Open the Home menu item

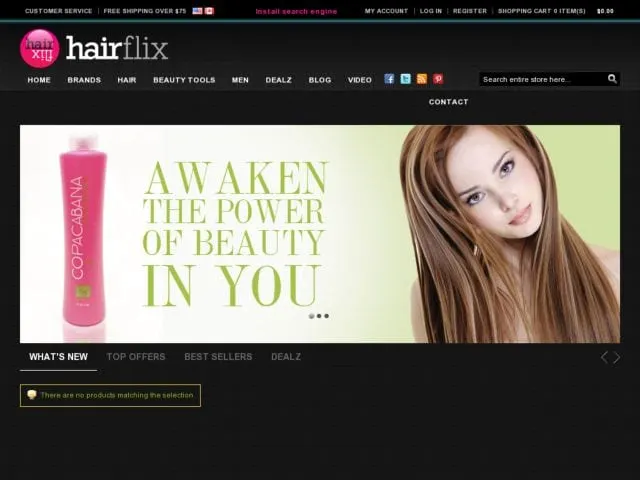coord(39,80)
